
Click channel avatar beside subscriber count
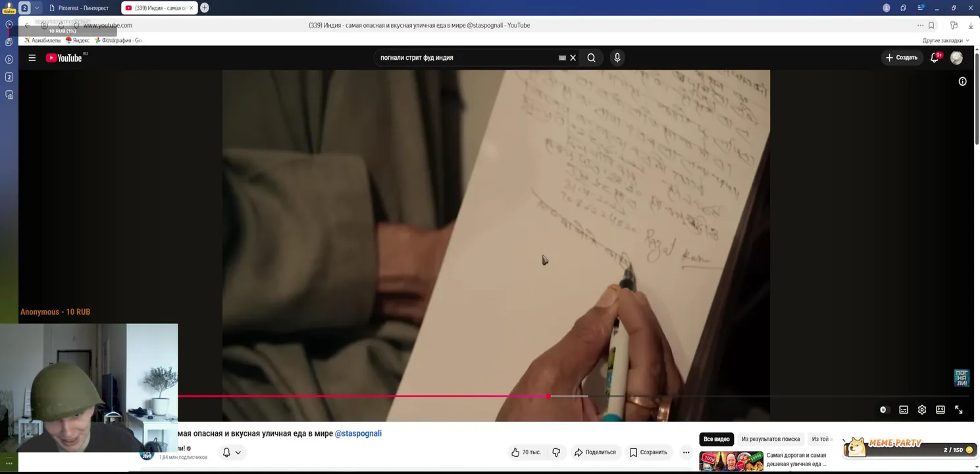147,453
